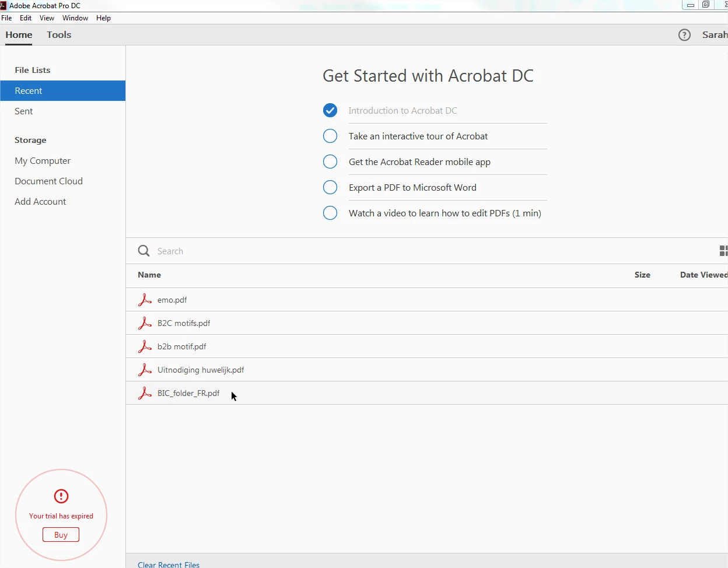Image resolution: width=728 pixels, height=568 pixels.
Task: Open the View menu
Action: 47,18
